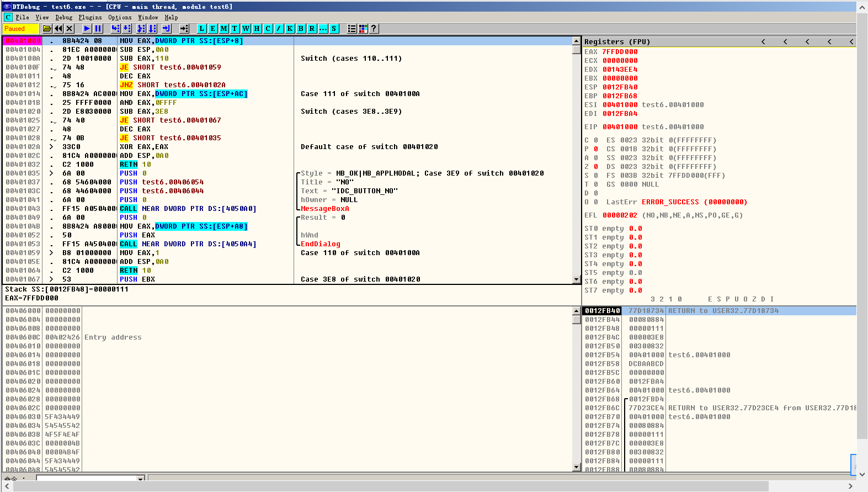Show Executable modules with the E button
The height and width of the screenshot is (492, 868).
pos(212,29)
